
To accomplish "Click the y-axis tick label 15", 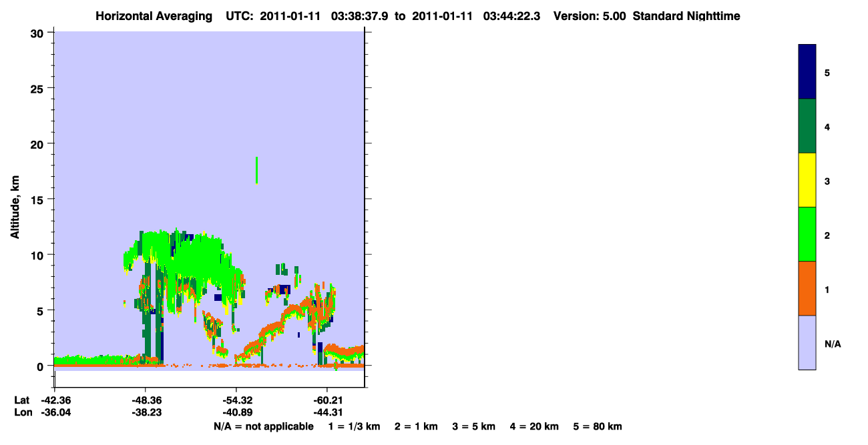I will 38,199.
